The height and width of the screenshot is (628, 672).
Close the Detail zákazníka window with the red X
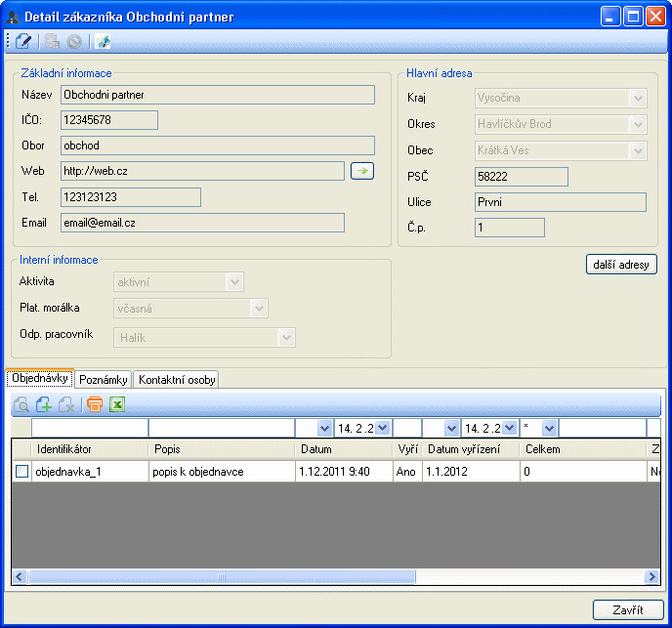[655, 17]
